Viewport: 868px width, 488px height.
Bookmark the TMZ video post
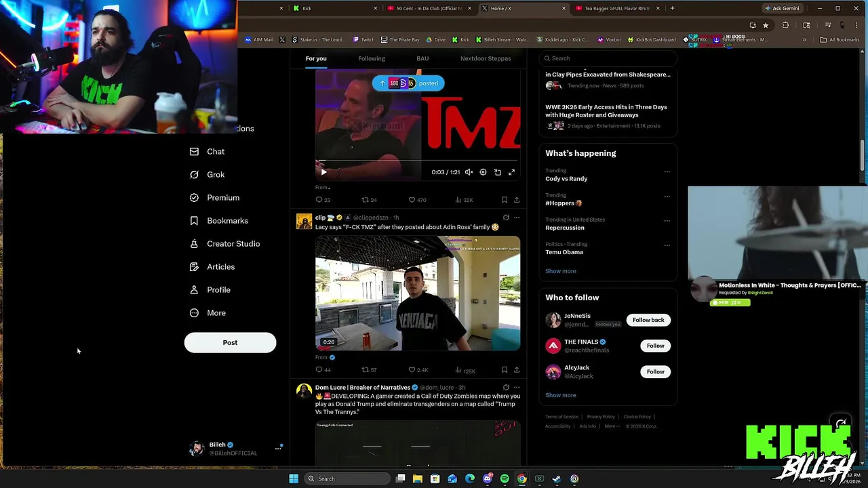coord(504,200)
